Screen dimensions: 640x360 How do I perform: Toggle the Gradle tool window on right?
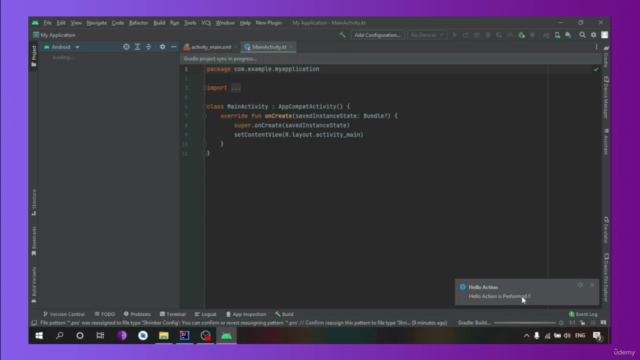click(606, 56)
